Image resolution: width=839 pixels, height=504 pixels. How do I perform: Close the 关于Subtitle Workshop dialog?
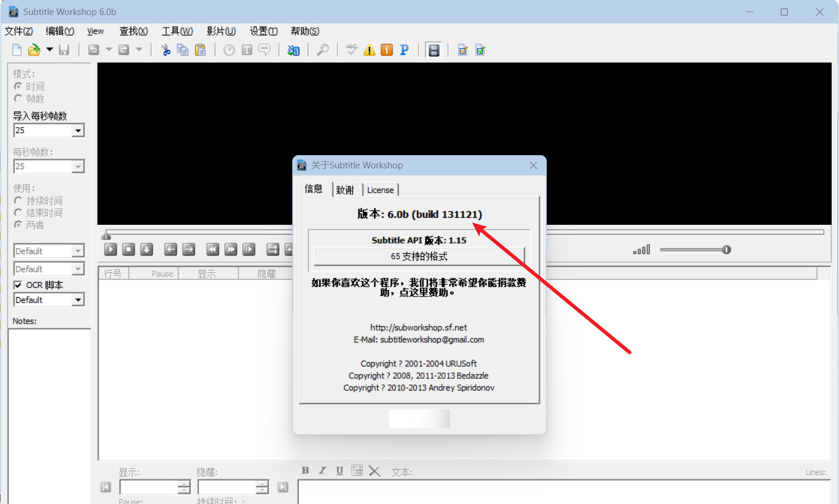coord(533,165)
